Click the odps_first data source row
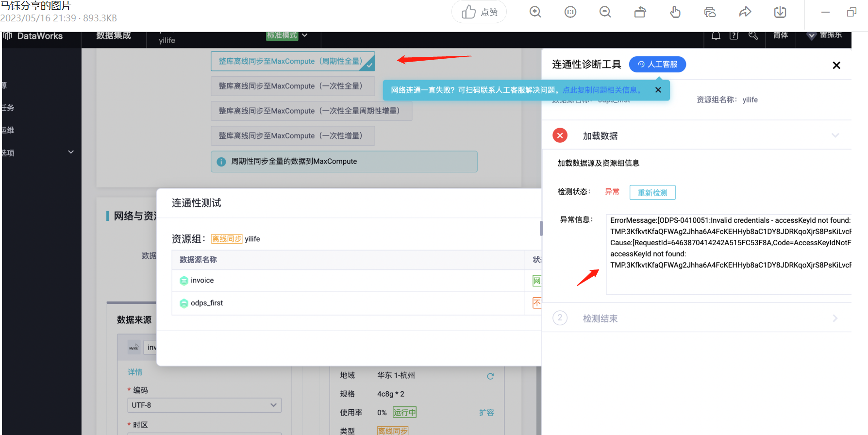Screen dimensions: 868x435 click(356, 303)
